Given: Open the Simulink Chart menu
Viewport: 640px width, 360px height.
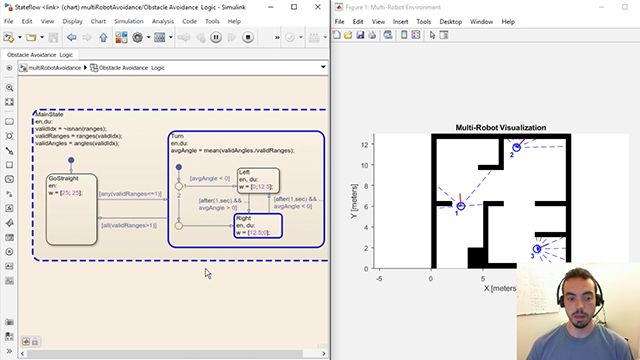Looking at the screenshot, I should pos(98,21).
